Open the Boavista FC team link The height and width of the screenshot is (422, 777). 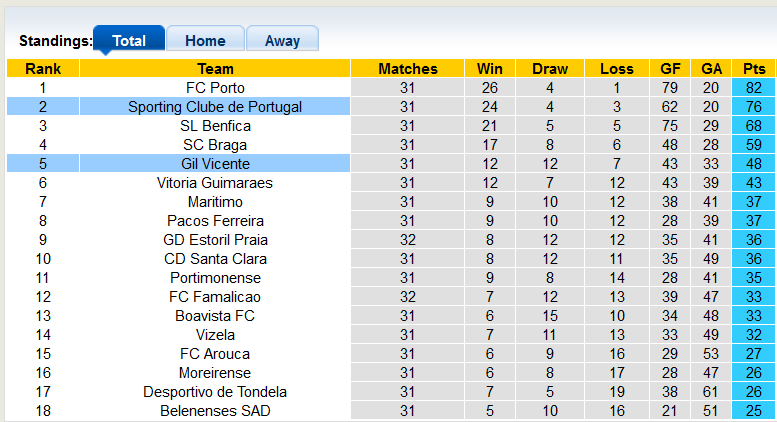pyautogui.click(x=215, y=316)
